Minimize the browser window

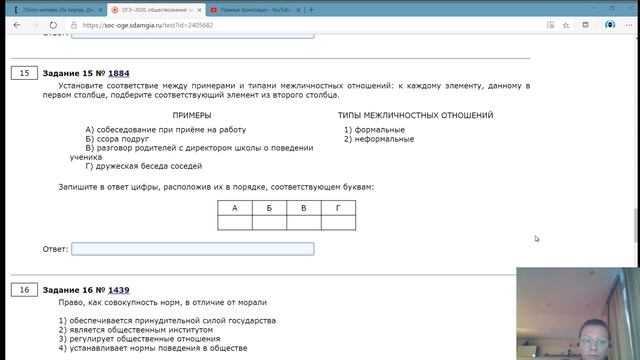tap(594, 8)
